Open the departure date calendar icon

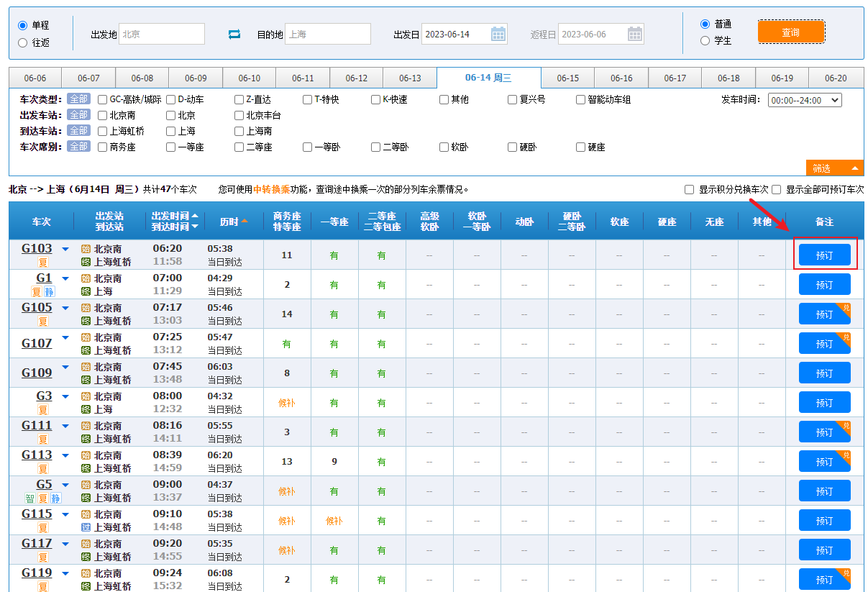[498, 34]
